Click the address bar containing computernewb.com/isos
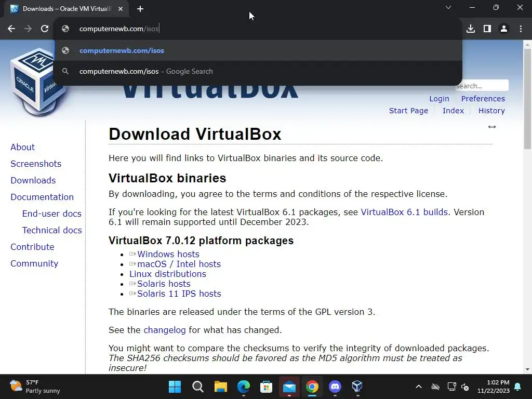Viewport: 532px width, 399px height. 258,29
